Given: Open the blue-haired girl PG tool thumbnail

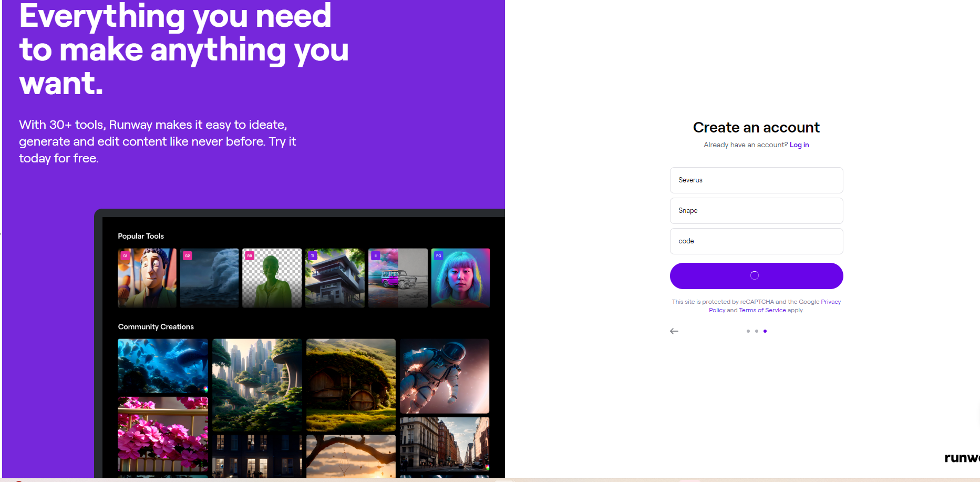Looking at the screenshot, I should pyautogui.click(x=460, y=278).
